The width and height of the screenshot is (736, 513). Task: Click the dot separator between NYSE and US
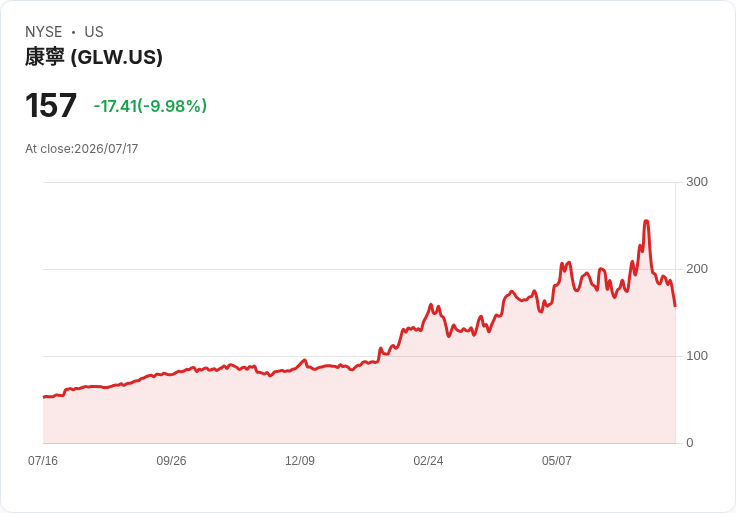pyautogui.click(x=73, y=32)
